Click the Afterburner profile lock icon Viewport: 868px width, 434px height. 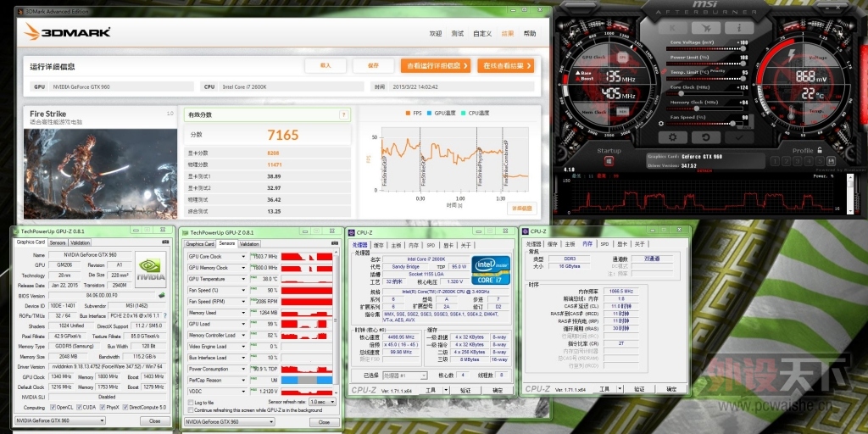[x=820, y=150]
